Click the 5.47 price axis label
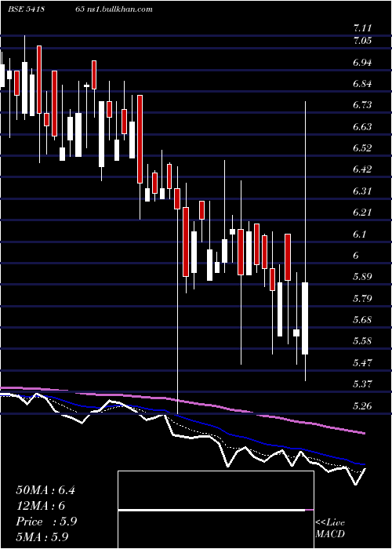Viewport: 392px width, 549px height. 363,362
